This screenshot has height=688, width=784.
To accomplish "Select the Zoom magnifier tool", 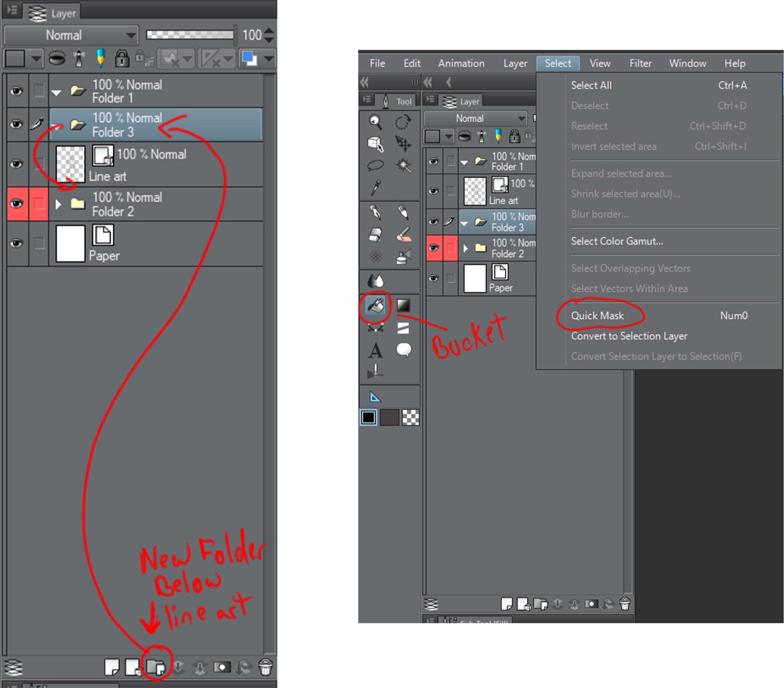I will click(x=375, y=122).
